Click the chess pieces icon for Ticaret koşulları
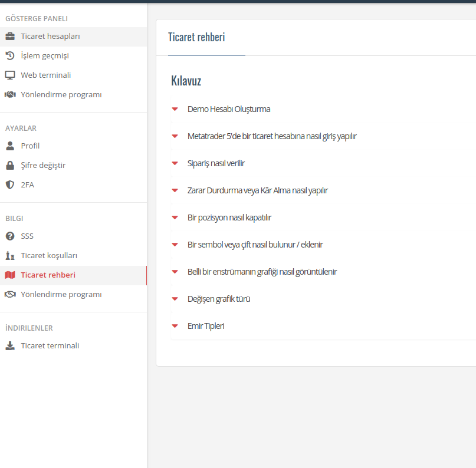476x468 pixels. pos(10,255)
